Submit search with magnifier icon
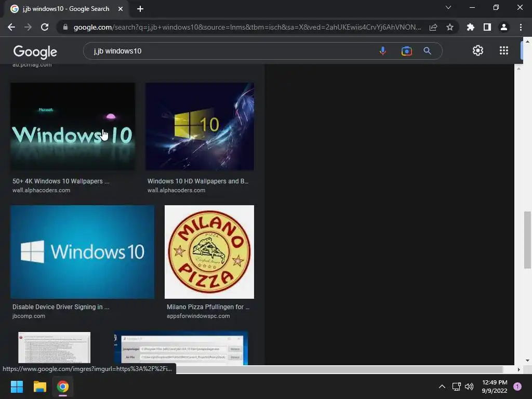The width and height of the screenshot is (532, 399). coord(428,51)
